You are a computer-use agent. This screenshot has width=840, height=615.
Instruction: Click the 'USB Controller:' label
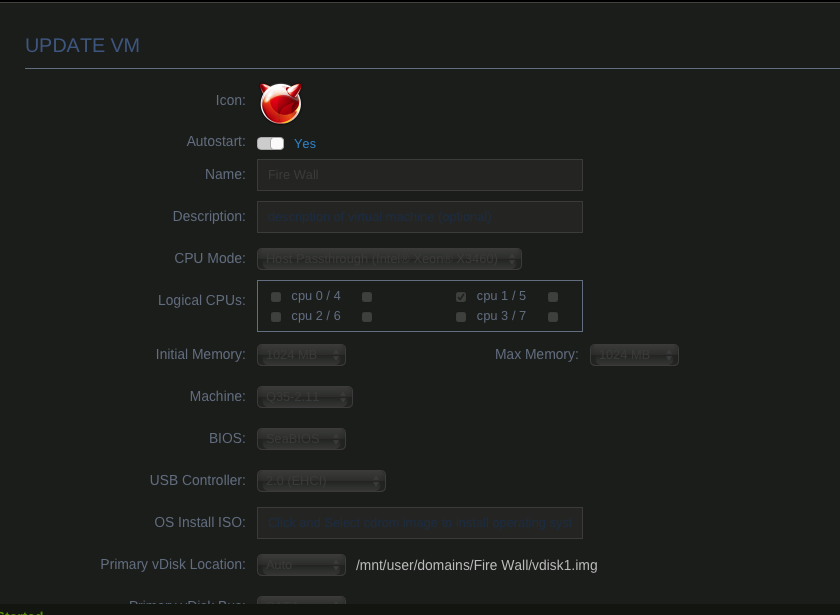click(198, 480)
